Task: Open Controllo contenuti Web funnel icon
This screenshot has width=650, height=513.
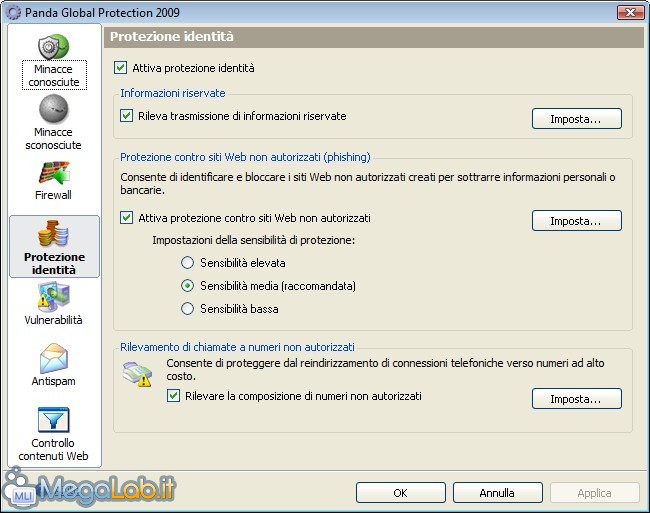Action: click(x=53, y=420)
